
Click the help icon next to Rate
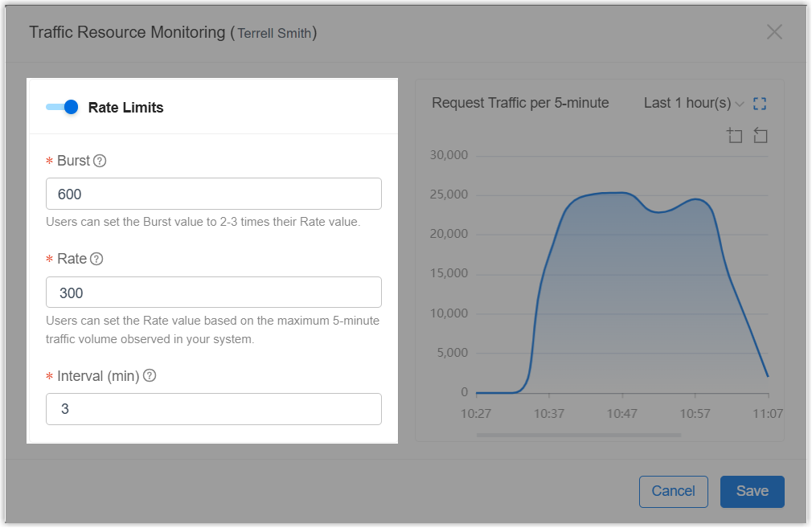96,259
